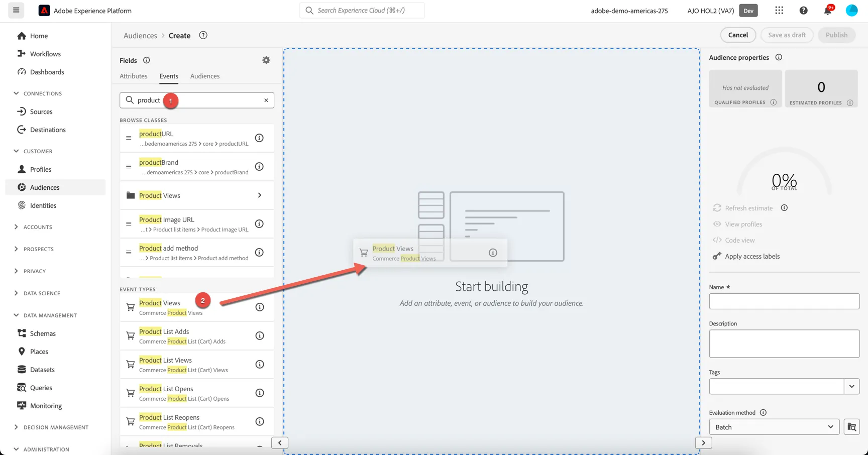
Task: Show info for Product List Adds
Action: pyautogui.click(x=260, y=336)
